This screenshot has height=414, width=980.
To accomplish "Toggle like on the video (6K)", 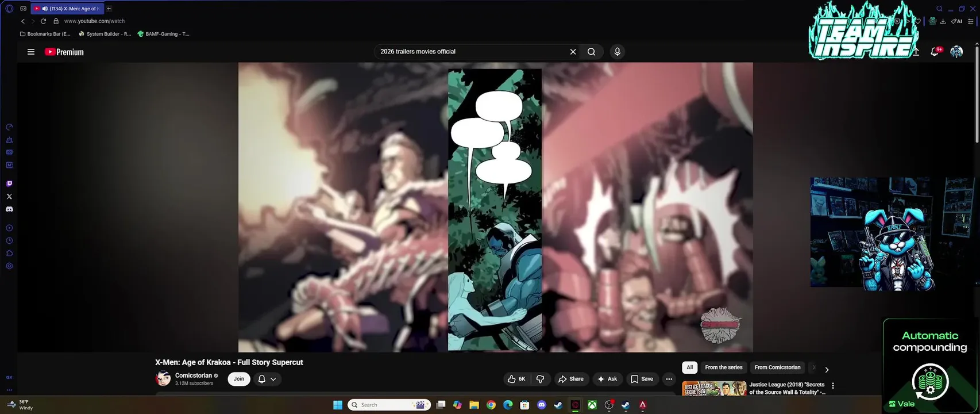I will pyautogui.click(x=516, y=379).
